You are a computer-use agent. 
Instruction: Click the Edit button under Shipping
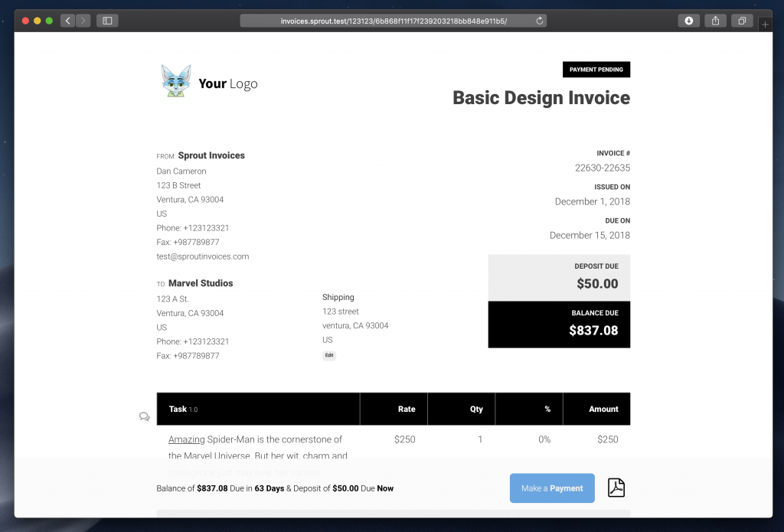point(329,355)
